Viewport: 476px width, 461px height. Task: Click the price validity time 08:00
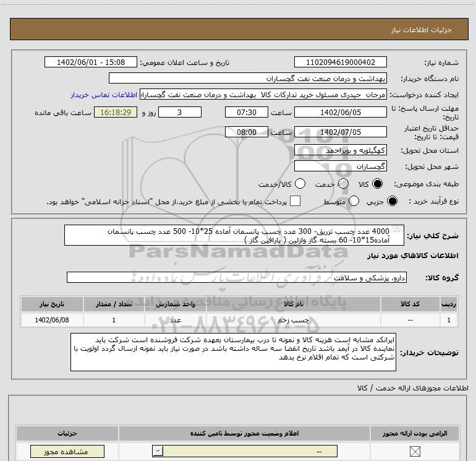(247, 132)
